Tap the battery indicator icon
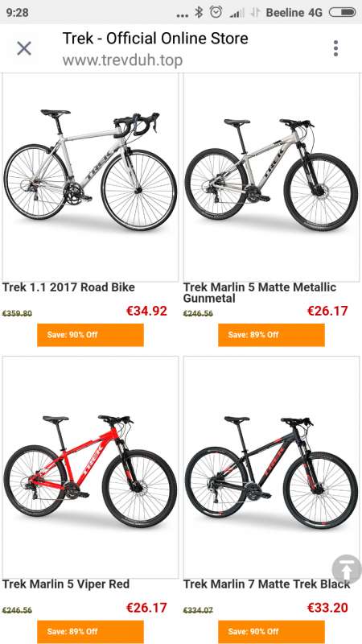Screen dimensions: 362x644 (x=343, y=12)
